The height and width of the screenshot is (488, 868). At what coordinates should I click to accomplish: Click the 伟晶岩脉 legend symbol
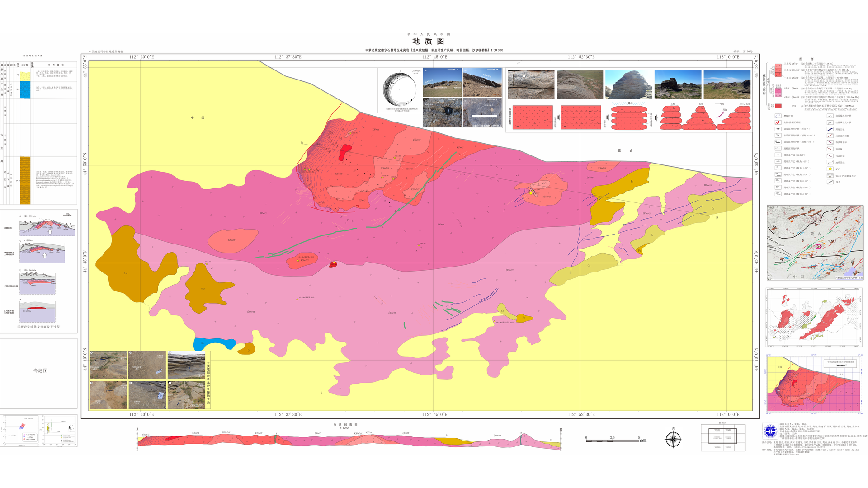point(830,155)
